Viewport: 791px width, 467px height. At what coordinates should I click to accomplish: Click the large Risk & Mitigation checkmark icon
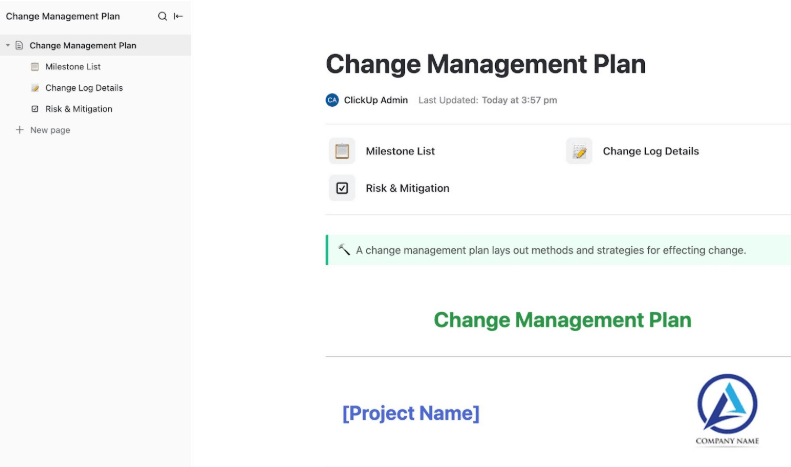342,188
